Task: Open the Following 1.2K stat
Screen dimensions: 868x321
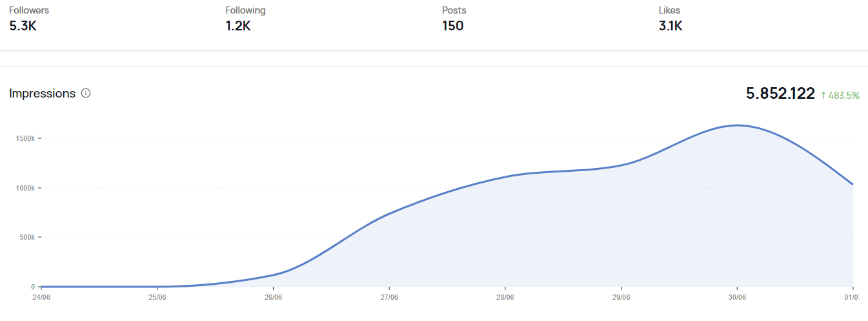Action: (x=245, y=19)
